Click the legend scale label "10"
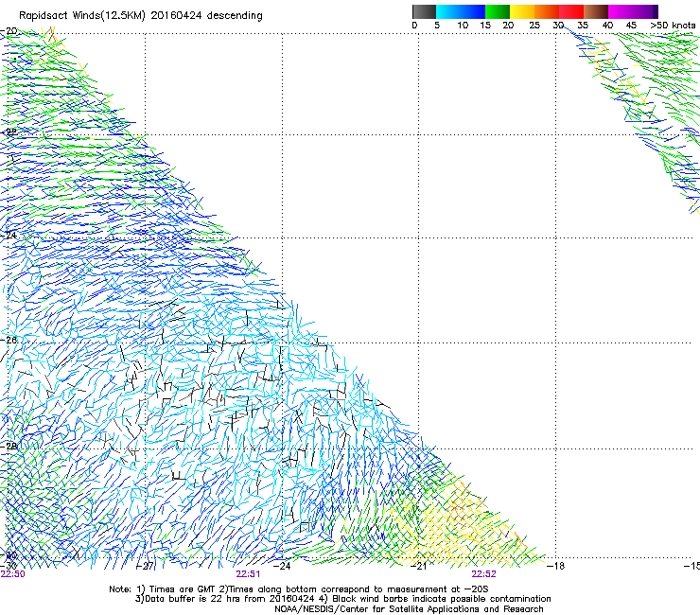700x615 pixels. (463, 26)
